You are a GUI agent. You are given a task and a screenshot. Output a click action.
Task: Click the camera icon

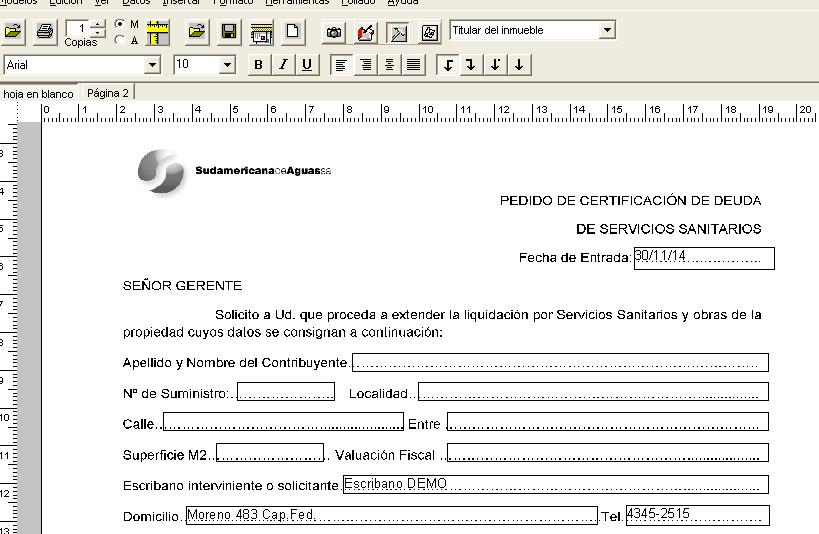(x=334, y=33)
